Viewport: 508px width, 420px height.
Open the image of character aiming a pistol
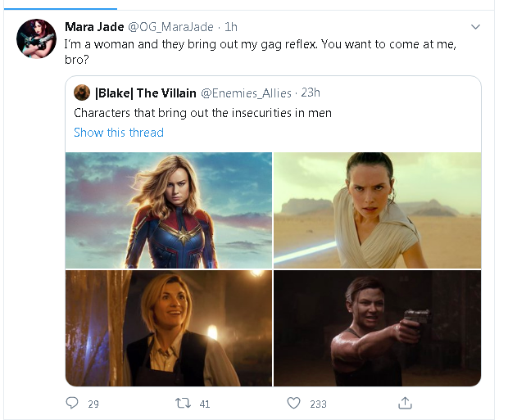pyautogui.click(x=377, y=327)
